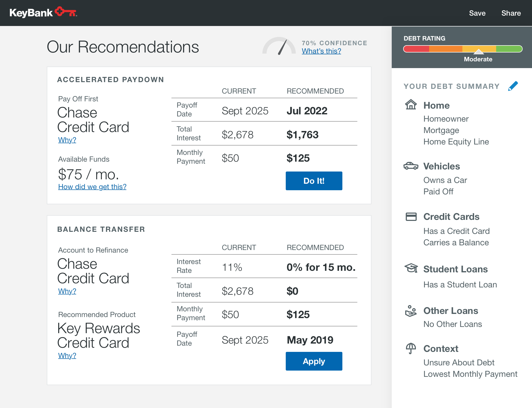Open the Vehicles section heading
The height and width of the screenshot is (408, 532).
pos(442,166)
